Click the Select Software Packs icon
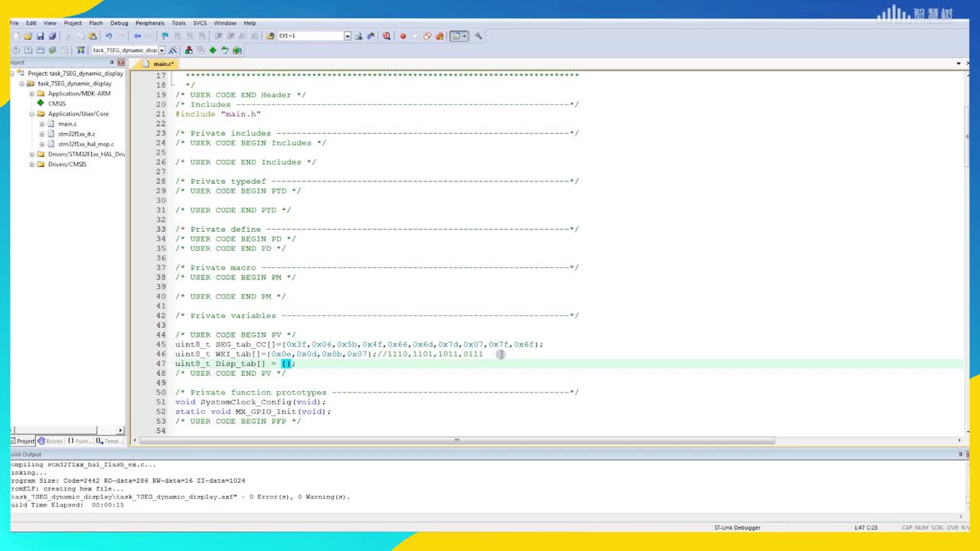 pos(225,50)
